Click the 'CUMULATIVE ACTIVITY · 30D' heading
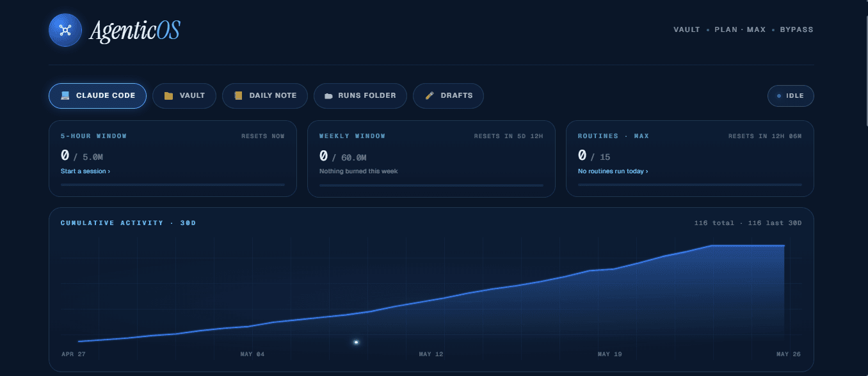The height and width of the screenshot is (376, 868). 128,223
